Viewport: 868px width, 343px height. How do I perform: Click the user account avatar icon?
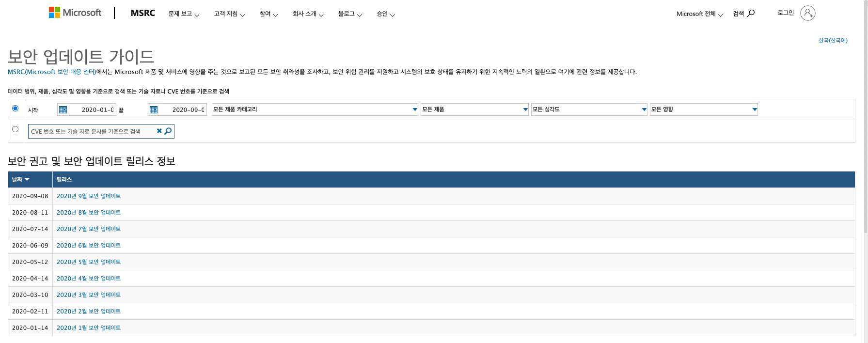(x=807, y=13)
